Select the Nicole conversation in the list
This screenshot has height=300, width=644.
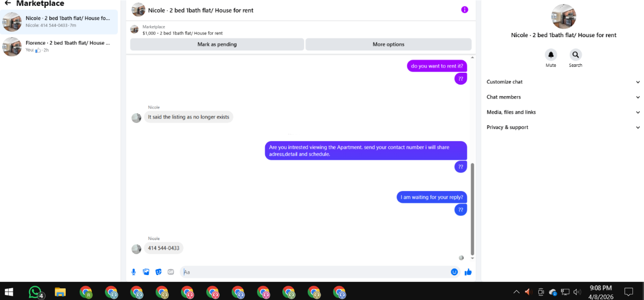59,22
